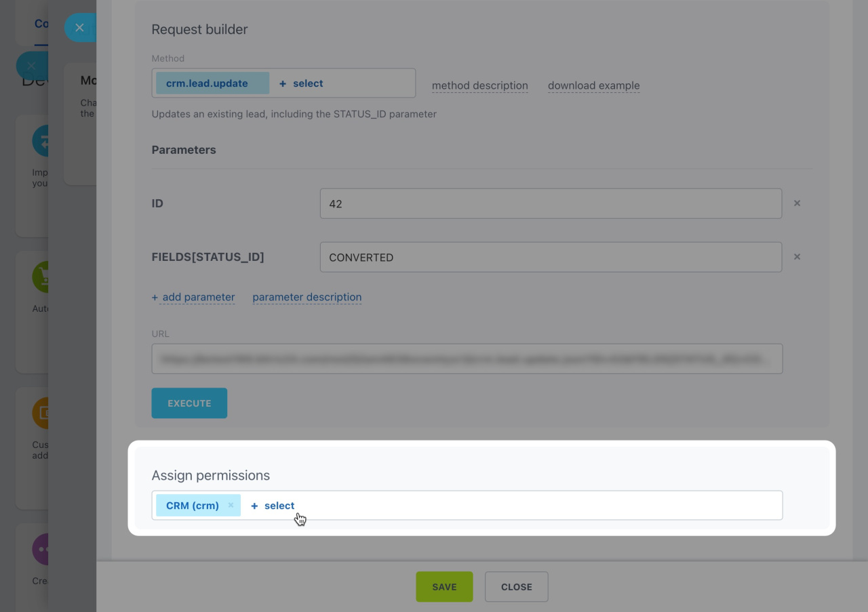Screen dimensions: 868x612
Task: Click the CLOSE button at bottom
Action: point(516,587)
